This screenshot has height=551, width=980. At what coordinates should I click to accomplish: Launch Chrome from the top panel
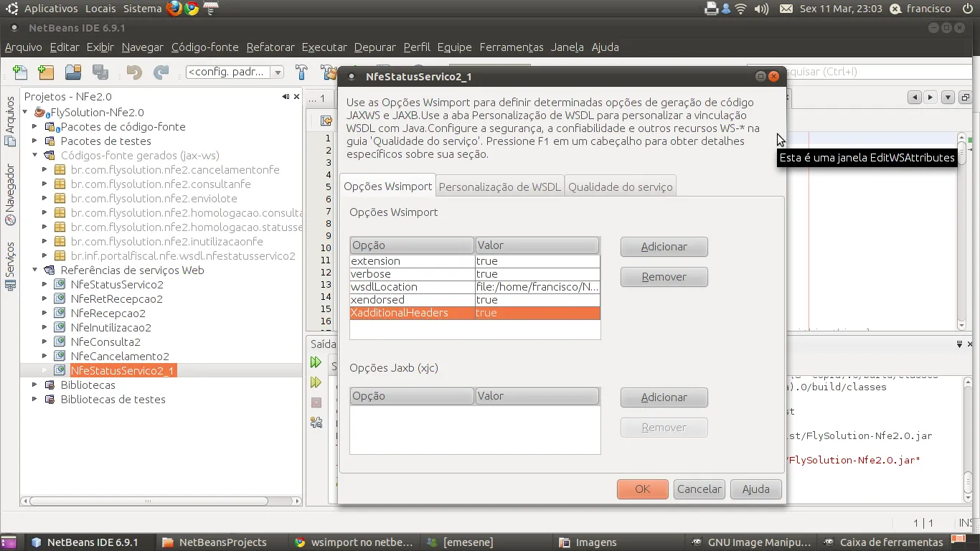tap(192, 9)
